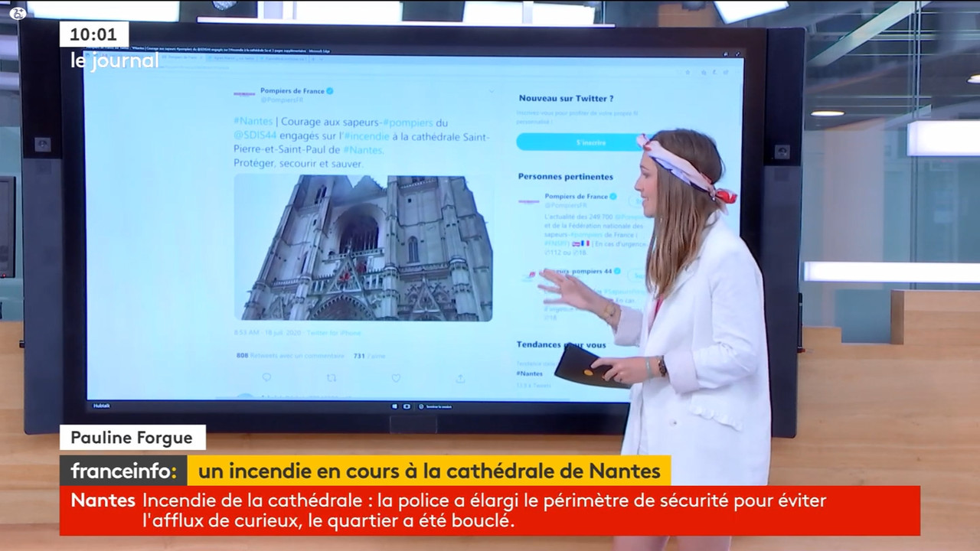
Task: Open the Task View icon on the taskbar
Action: tap(407, 406)
